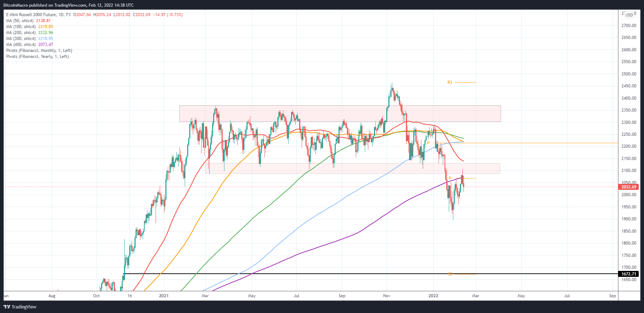Click the TradingView logo at bottom left
644x313 pixels.
pos(20,307)
